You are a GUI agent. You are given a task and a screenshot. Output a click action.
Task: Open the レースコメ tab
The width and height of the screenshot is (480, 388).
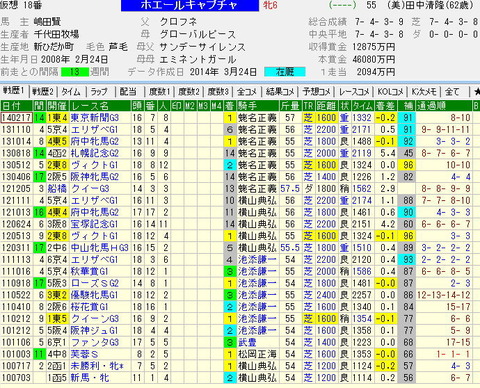coord(354,91)
